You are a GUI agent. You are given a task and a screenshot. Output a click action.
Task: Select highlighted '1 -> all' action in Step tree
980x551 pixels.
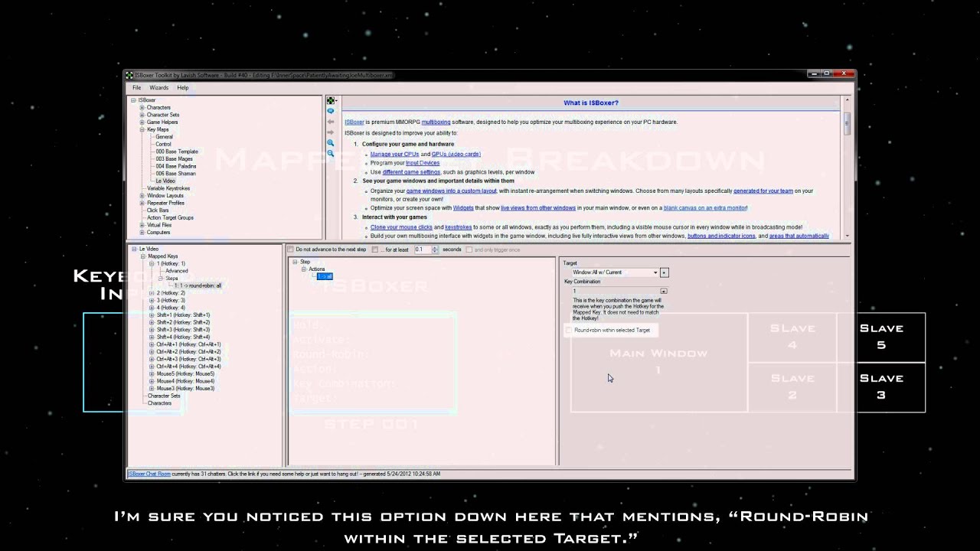pos(325,276)
